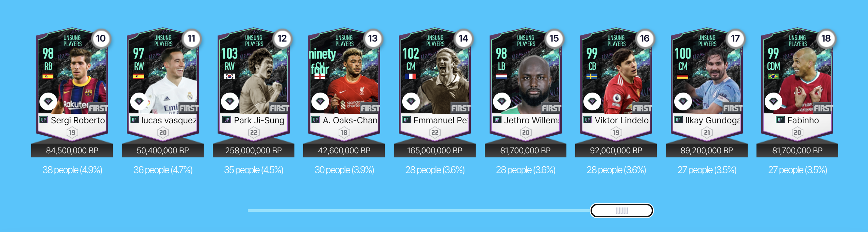Click the horizontal scrollbar handle
868x232 pixels.
point(622,211)
